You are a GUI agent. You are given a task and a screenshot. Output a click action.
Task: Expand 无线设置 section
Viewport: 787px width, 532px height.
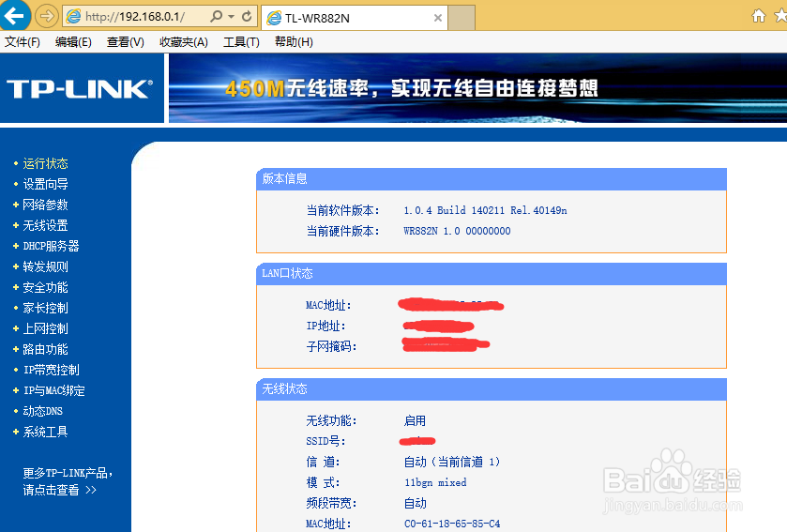(45, 225)
